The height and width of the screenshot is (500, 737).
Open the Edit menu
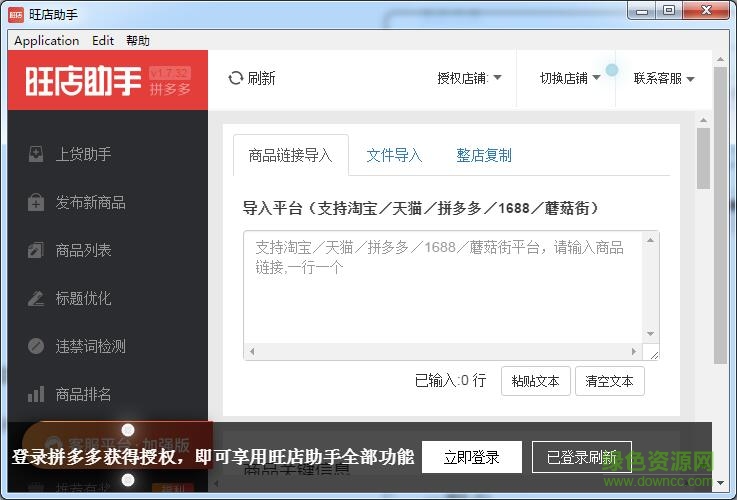pos(103,41)
